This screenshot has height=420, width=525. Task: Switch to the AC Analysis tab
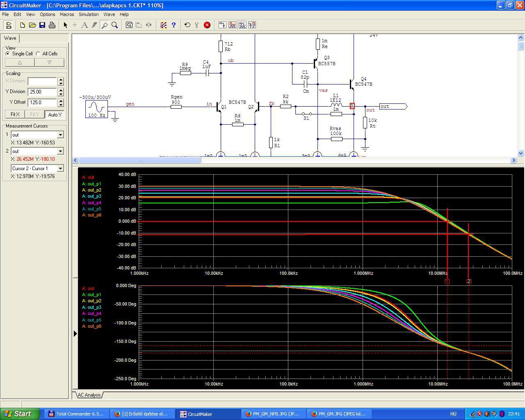click(89, 395)
